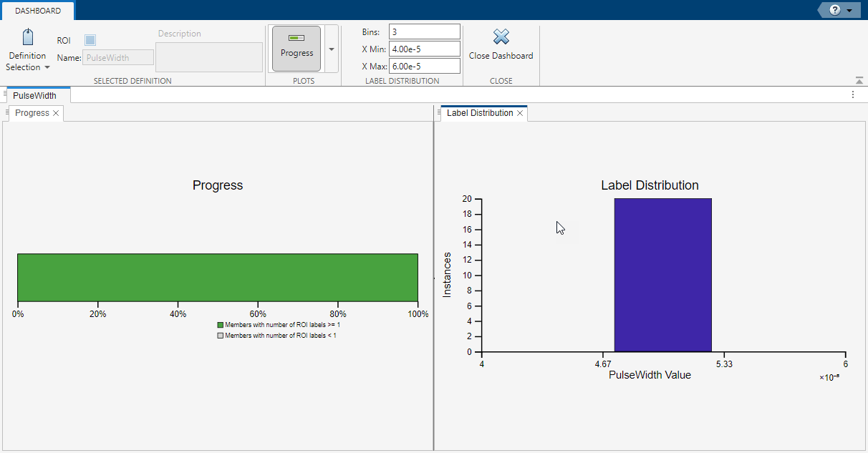Click inside the Bins input field

424,31
